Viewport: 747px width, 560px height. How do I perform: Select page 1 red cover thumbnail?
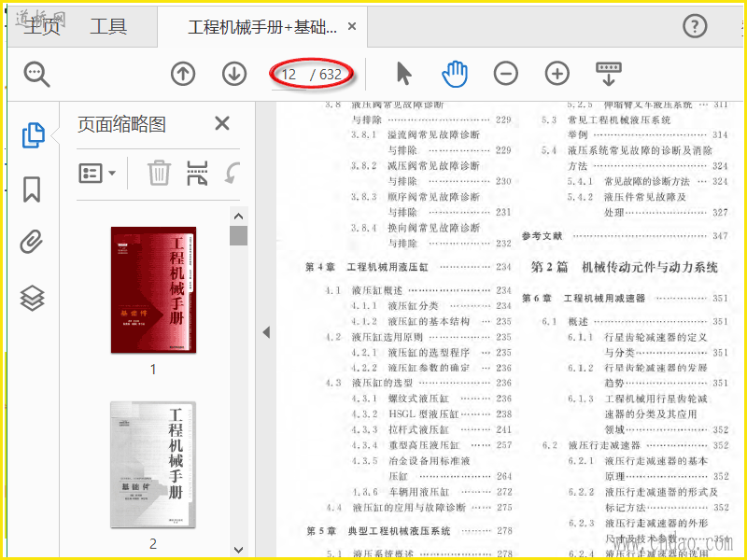pyautogui.click(x=153, y=290)
